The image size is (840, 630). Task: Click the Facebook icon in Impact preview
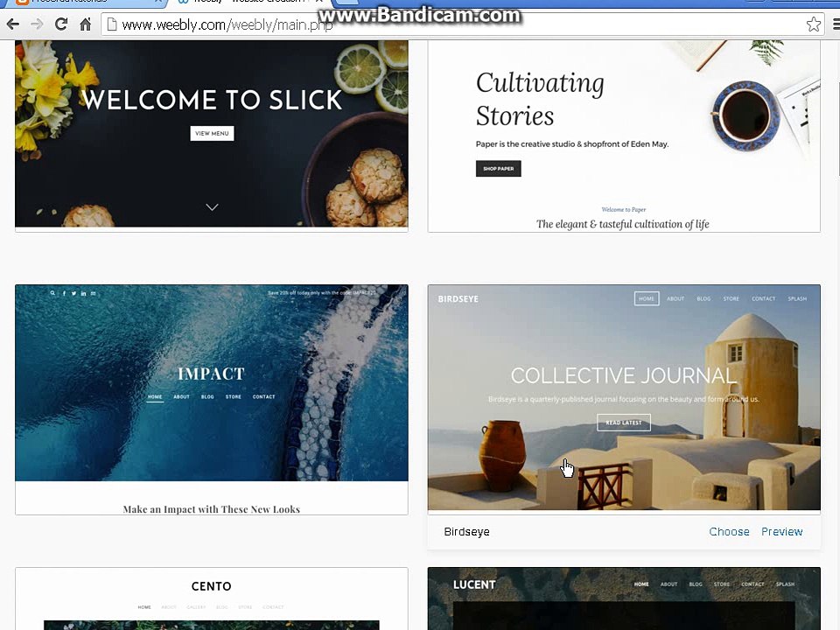point(64,293)
